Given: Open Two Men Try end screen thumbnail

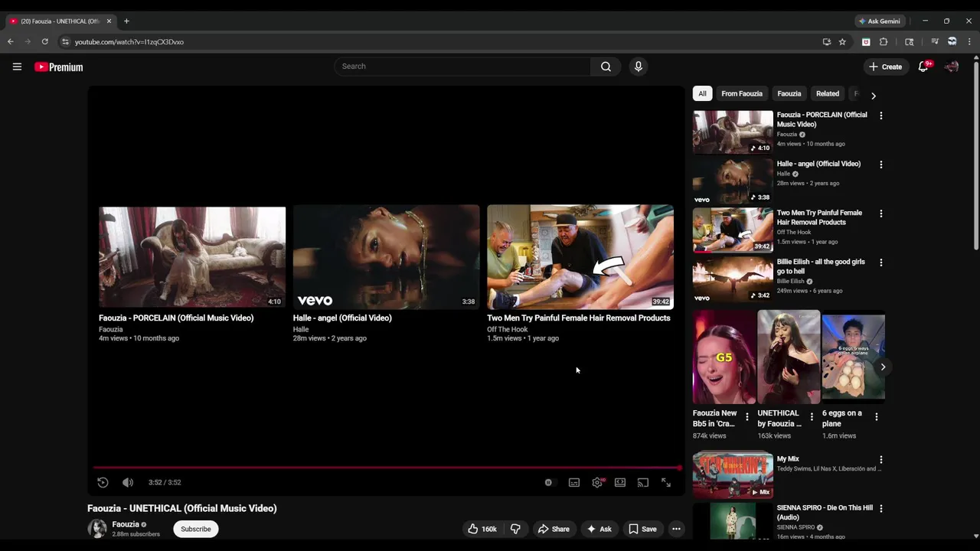Looking at the screenshot, I should click(580, 257).
